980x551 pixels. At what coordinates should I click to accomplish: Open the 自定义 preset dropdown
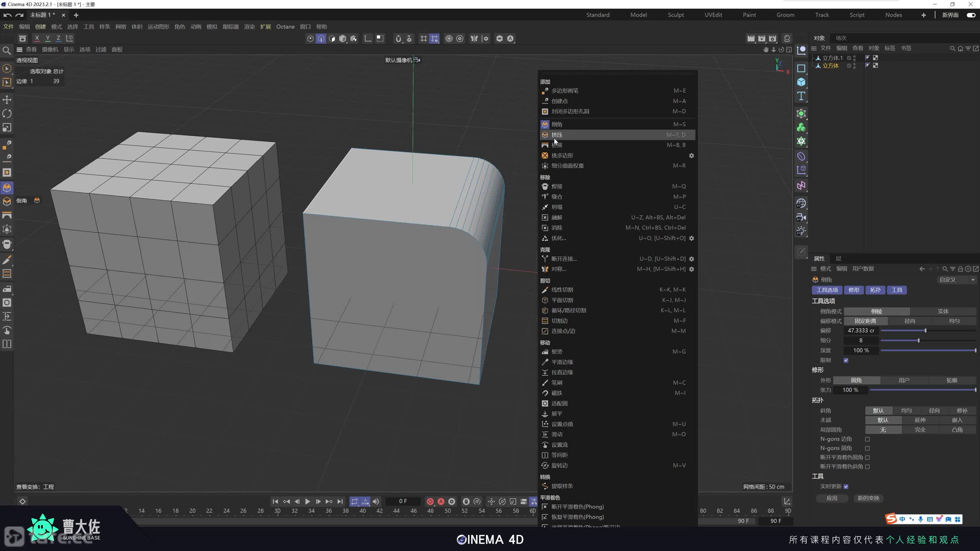point(956,280)
